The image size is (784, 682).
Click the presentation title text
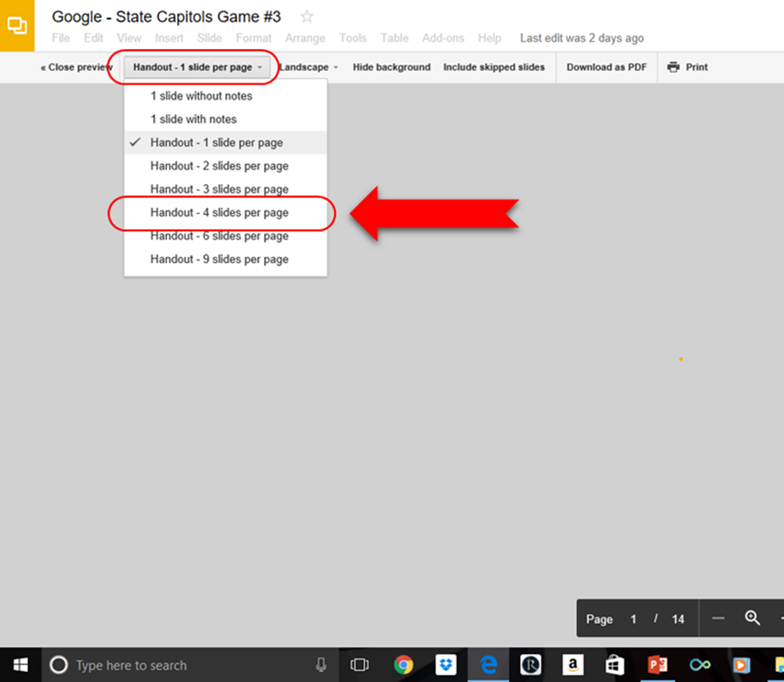click(x=166, y=16)
